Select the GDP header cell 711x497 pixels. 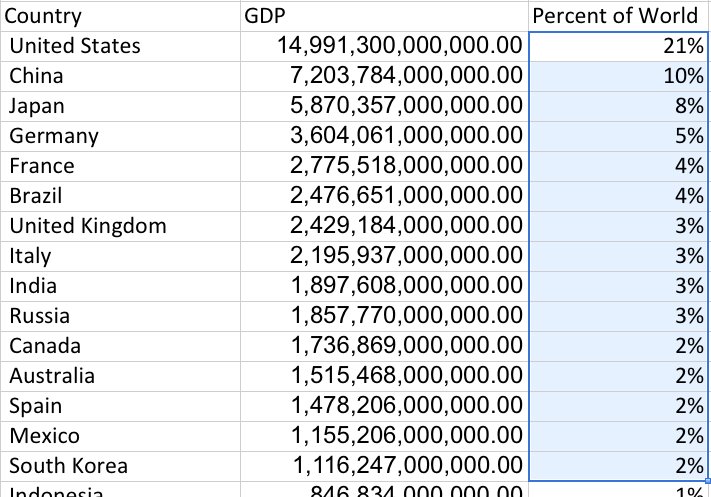click(385, 16)
